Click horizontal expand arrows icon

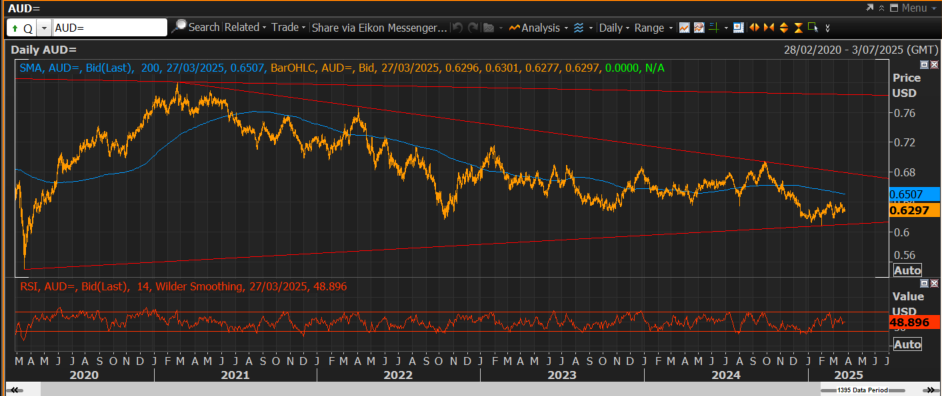pyautogui.click(x=754, y=28)
